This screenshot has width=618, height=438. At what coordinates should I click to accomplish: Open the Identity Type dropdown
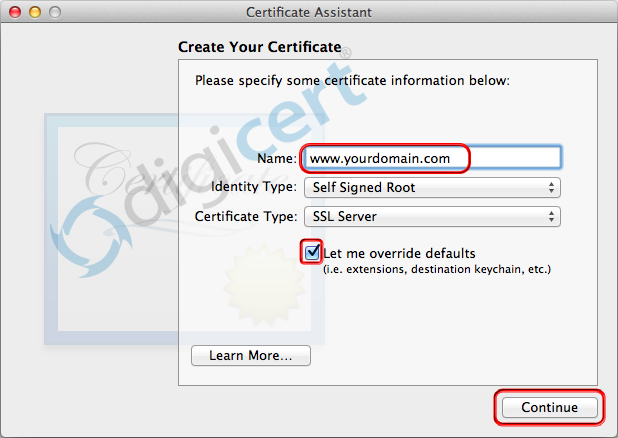click(430, 187)
